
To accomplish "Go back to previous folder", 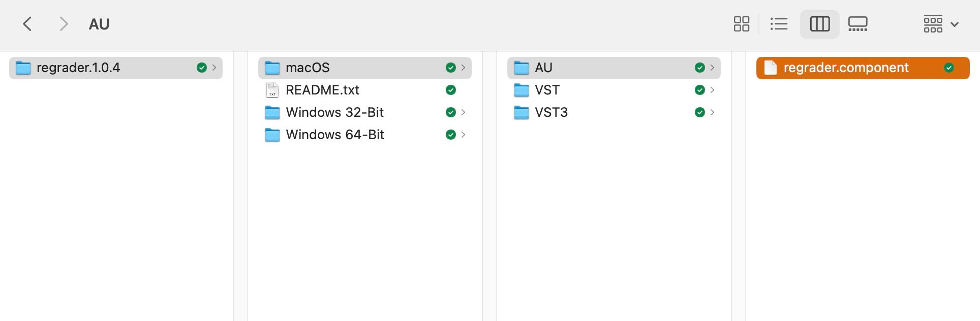I will (27, 24).
